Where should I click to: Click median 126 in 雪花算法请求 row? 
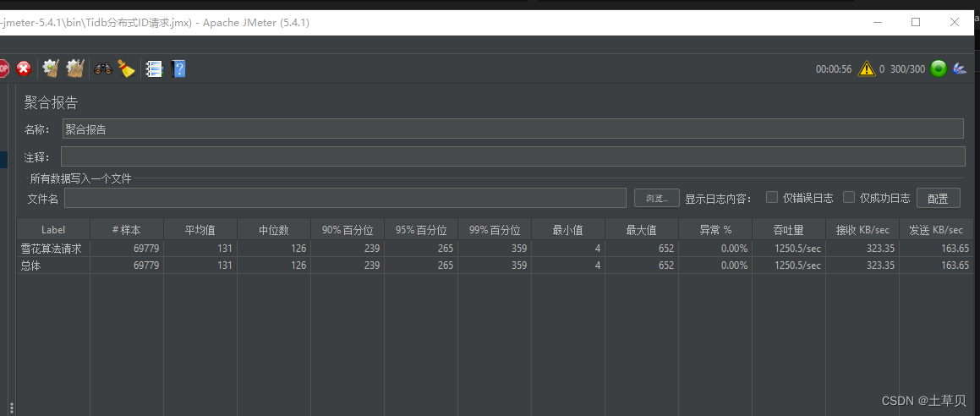298,248
